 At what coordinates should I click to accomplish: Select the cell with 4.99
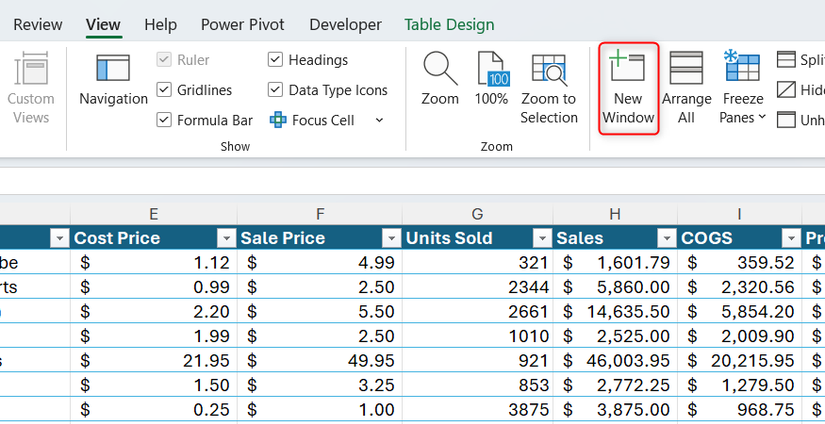click(320, 263)
